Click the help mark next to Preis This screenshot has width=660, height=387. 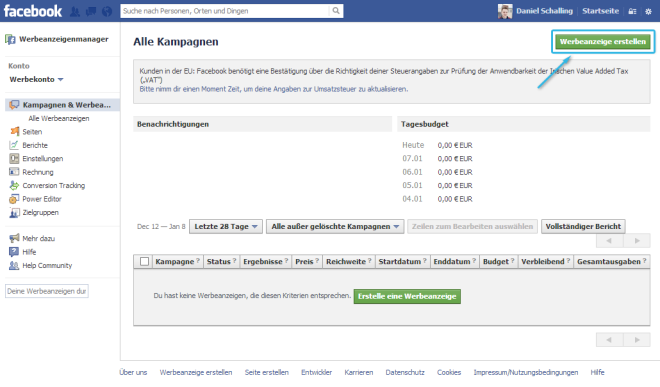[x=317, y=261]
